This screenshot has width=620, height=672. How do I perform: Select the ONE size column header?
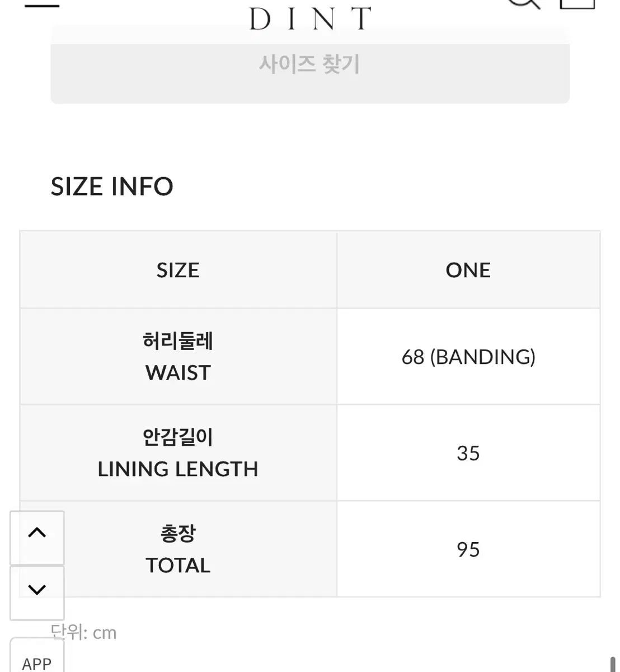(x=468, y=270)
